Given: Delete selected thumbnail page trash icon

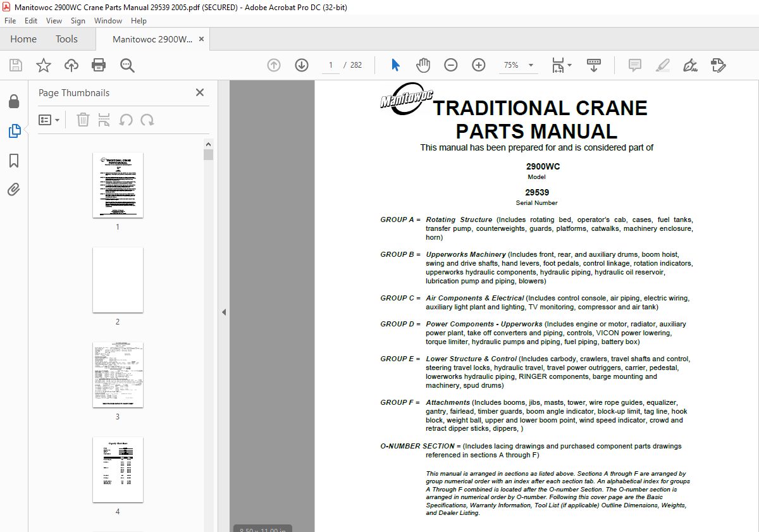Looking at the screenshot, I should (x=83, y=120).
